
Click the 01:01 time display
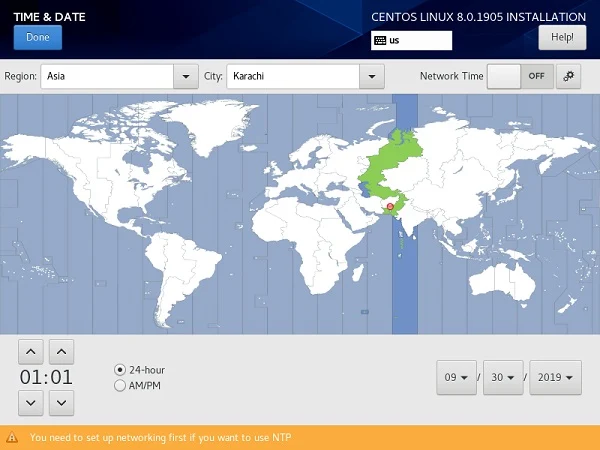[46, 377]
